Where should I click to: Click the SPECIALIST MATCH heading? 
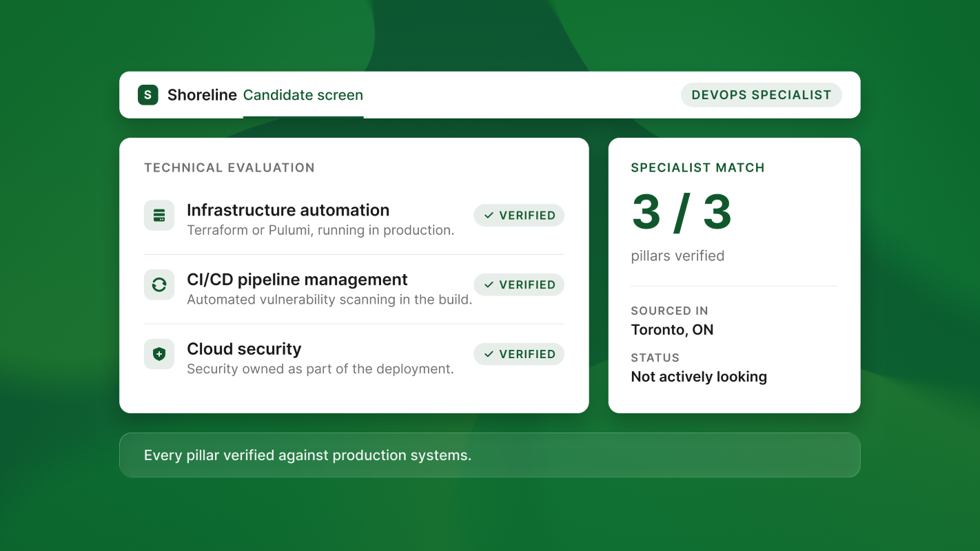click(x=698, y=167)
